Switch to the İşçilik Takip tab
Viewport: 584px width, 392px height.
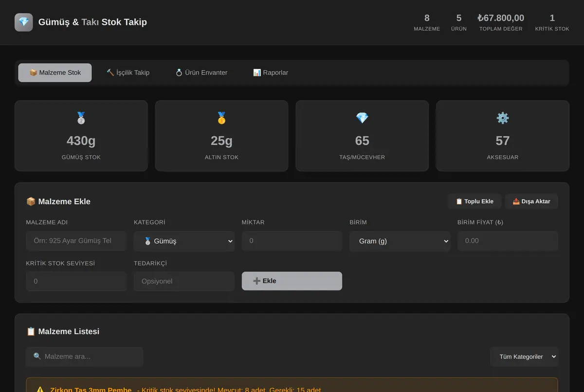click(x=128, y=72)
